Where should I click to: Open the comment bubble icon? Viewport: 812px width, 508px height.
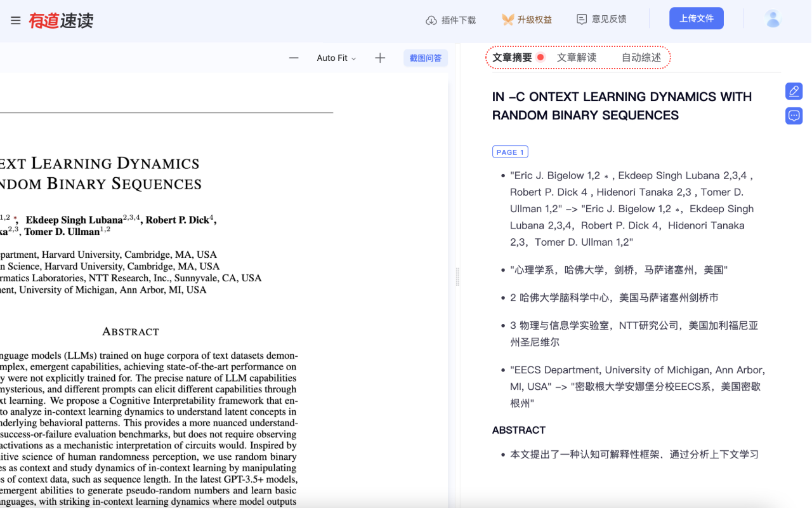(x=794, y=116)
